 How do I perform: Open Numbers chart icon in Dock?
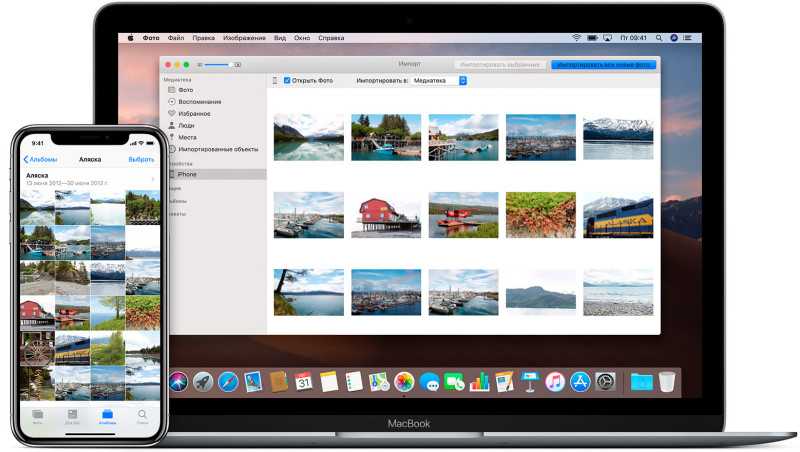pos(479,382)
